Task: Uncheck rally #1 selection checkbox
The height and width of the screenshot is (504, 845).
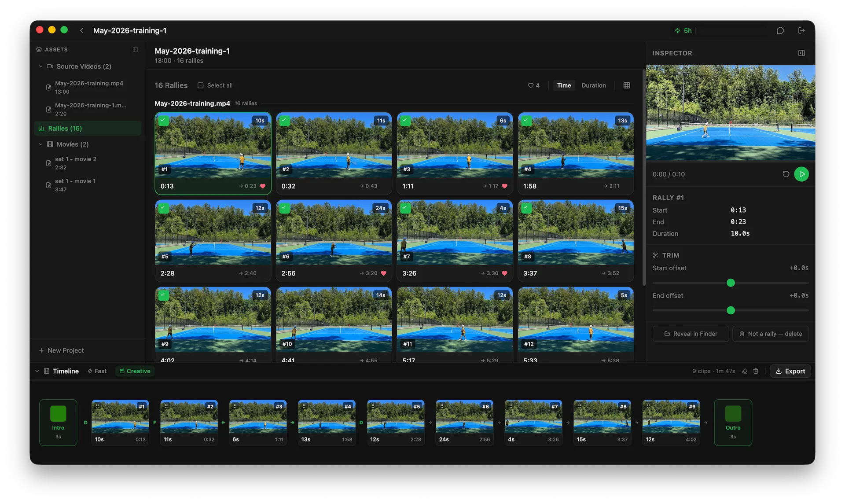Action: coord(163,121)
